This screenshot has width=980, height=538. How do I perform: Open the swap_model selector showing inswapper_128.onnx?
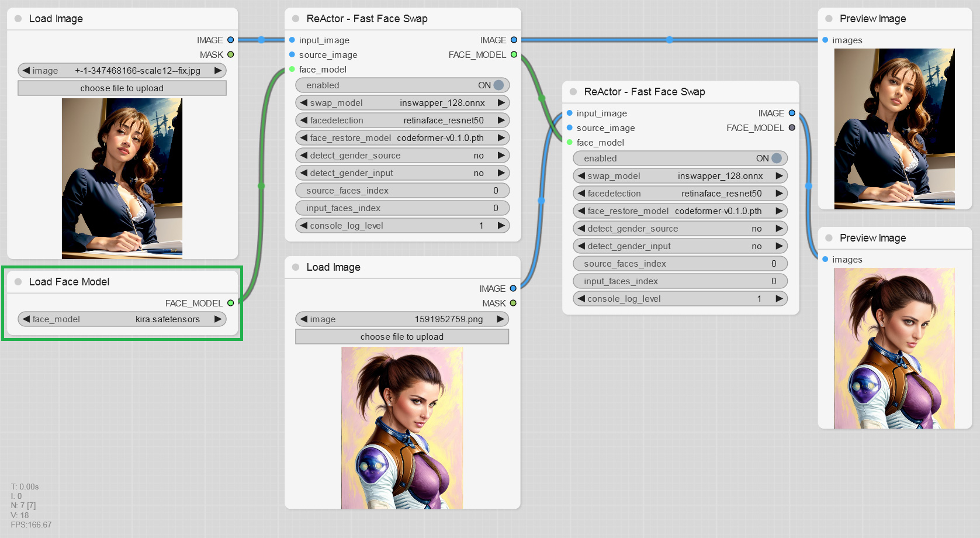click(x=402, y=102)
